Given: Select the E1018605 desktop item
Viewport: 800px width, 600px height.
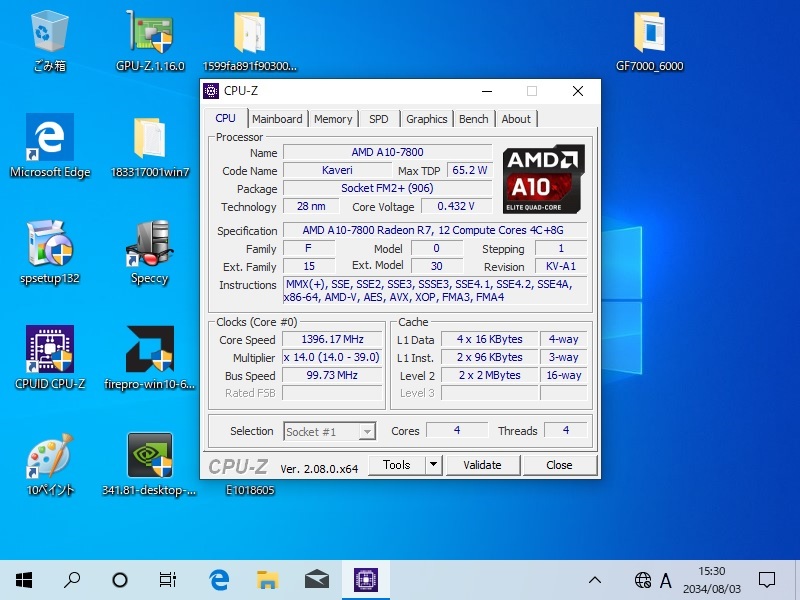Looking at the screenshot, I should [250, 490].
